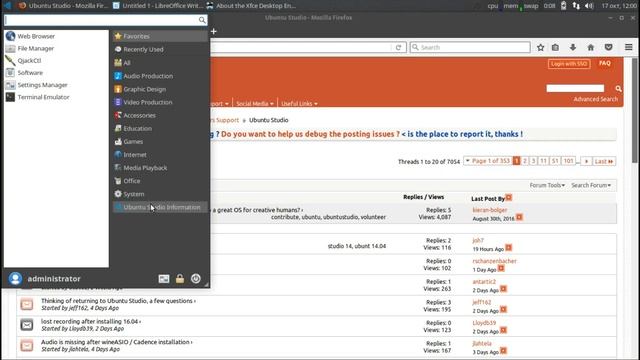The height and width of the screenshot is (360, 640).
Task: Show bookmarks list icon in Firefox
Action: click(556, 47)
